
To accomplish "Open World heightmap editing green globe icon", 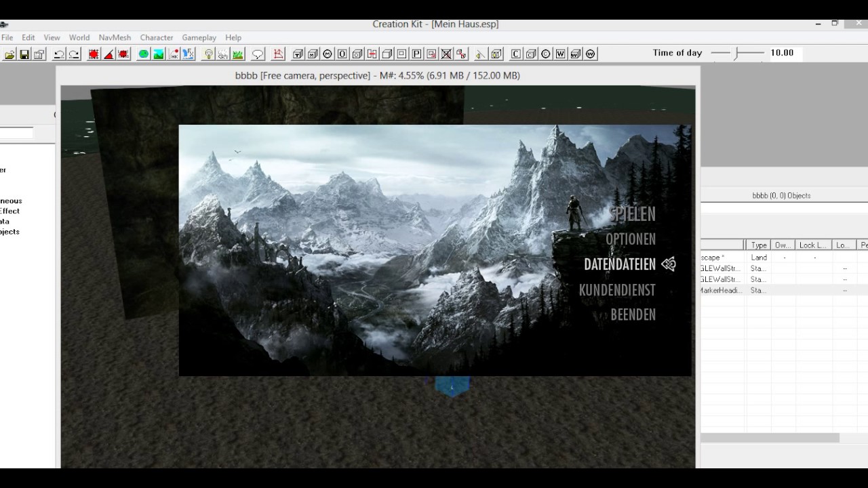I will tap(143, 54).
